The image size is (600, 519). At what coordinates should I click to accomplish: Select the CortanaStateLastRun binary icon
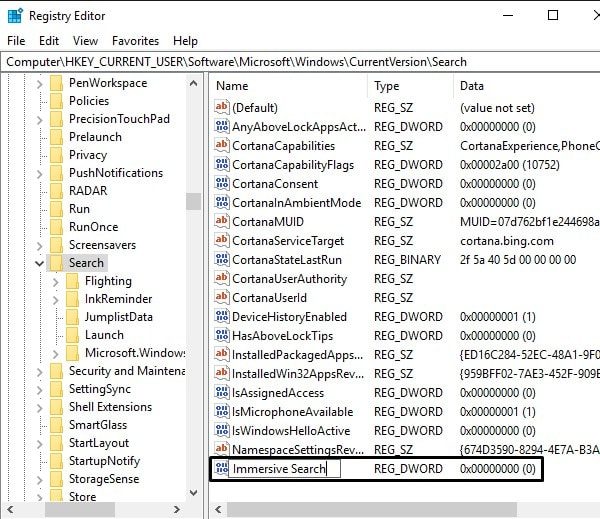[x=222, y=259]
